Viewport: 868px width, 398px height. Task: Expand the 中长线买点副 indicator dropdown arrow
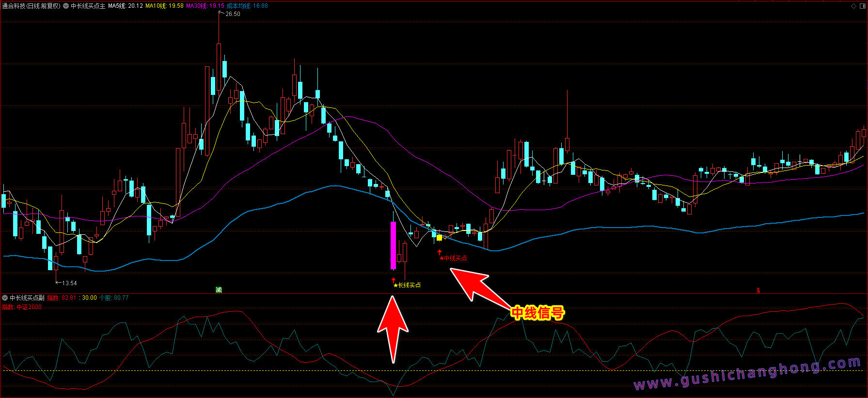(5, 298)
